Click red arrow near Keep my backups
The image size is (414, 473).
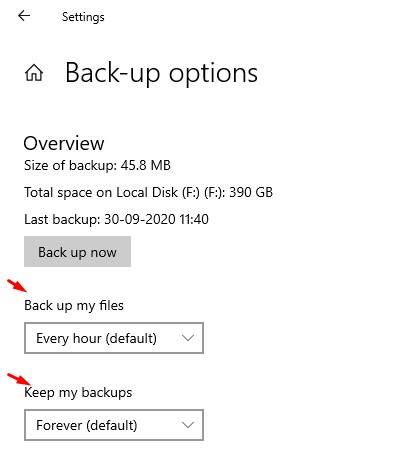[19, 379]
